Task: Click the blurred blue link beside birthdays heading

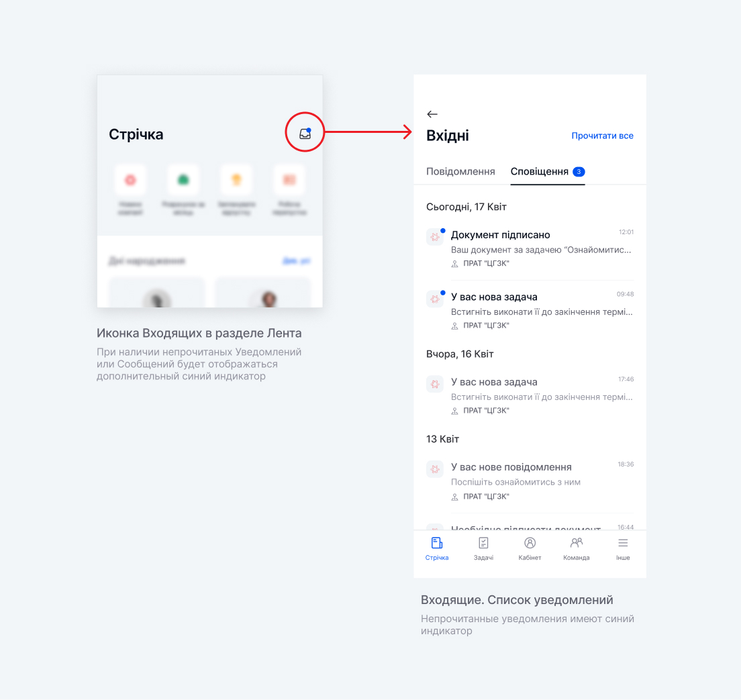Action: click(296, 261)
